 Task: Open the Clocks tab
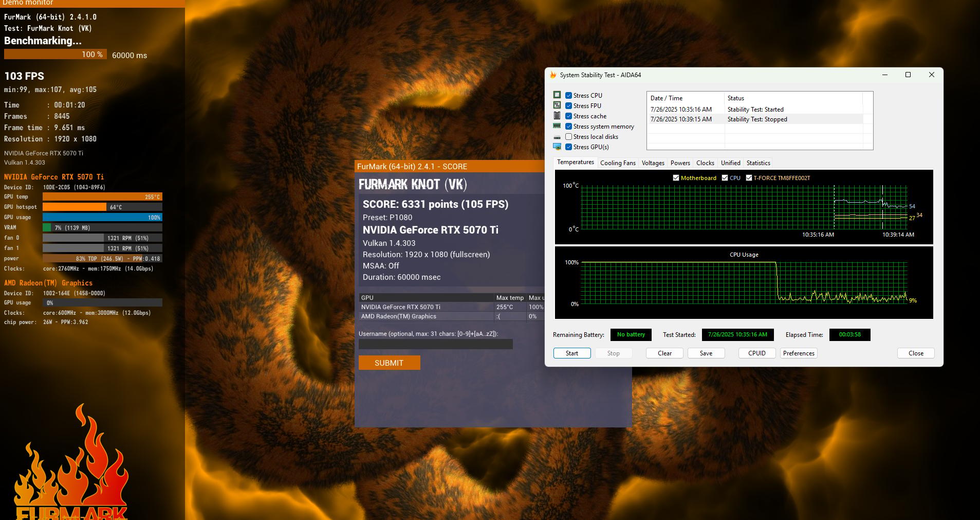point(705,163)
